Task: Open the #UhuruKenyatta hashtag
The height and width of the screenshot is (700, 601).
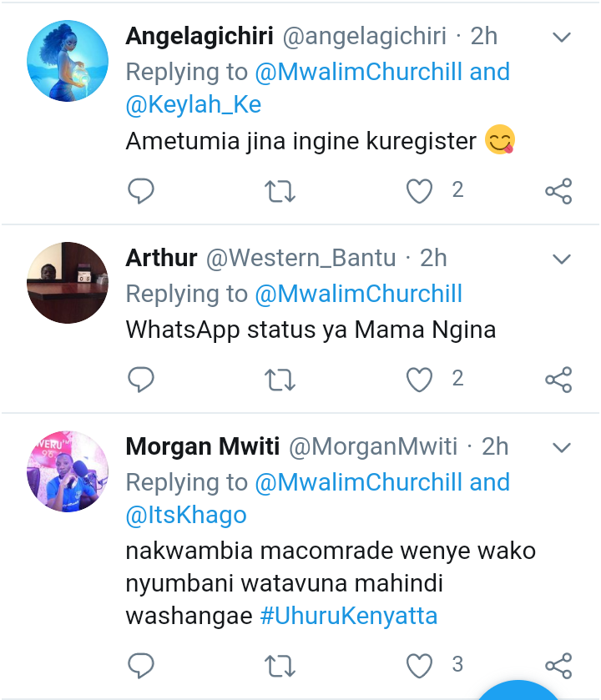Action: 349,617
